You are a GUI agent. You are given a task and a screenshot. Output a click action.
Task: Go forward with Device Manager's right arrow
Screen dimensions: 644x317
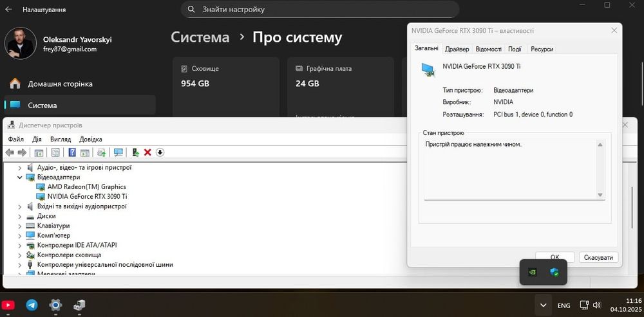point(22,152)
